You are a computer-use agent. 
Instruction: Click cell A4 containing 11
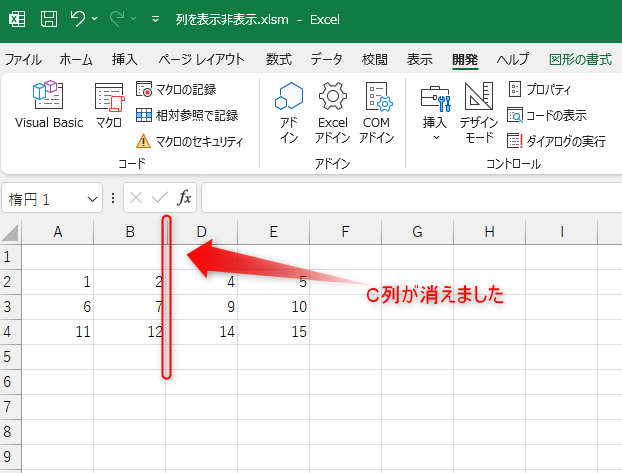[x=58, y=332]
